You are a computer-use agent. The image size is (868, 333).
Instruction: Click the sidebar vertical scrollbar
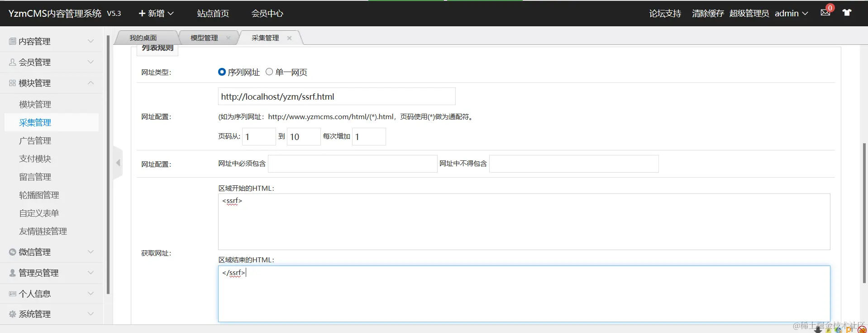(108, 164)
